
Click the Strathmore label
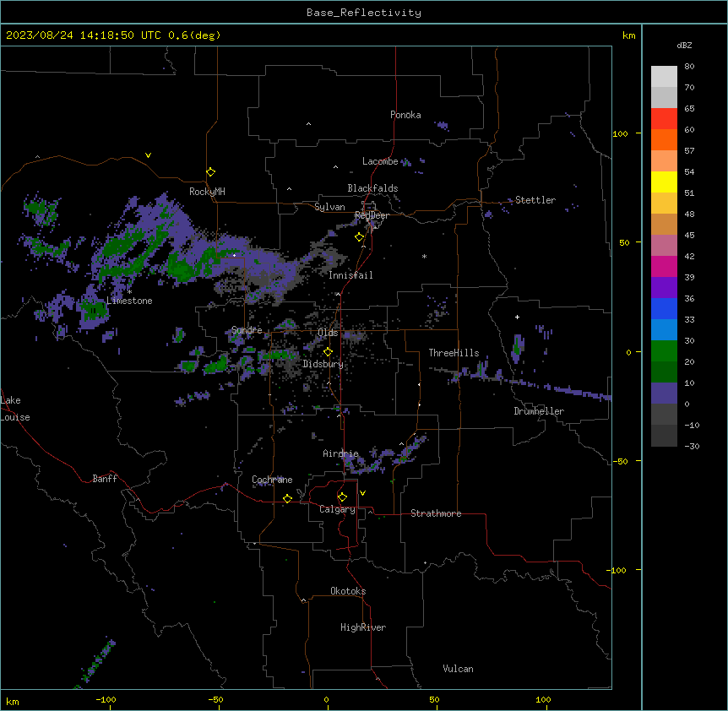pyautogui.click(x=436, y=513)
